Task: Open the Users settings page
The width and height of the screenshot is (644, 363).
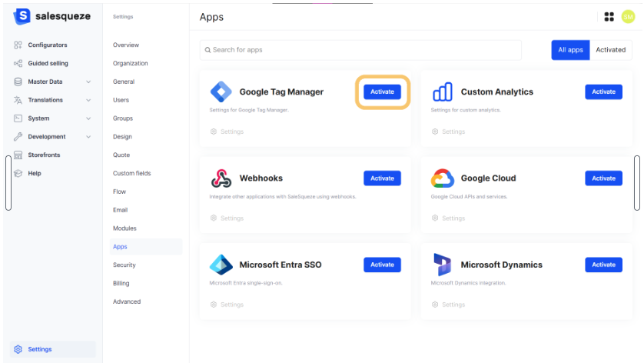Action: (121, 100)
